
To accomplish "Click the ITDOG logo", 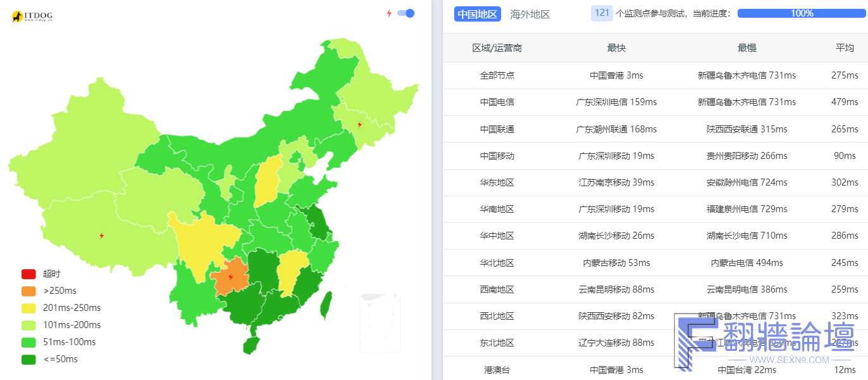I will (x=32, y=16).
